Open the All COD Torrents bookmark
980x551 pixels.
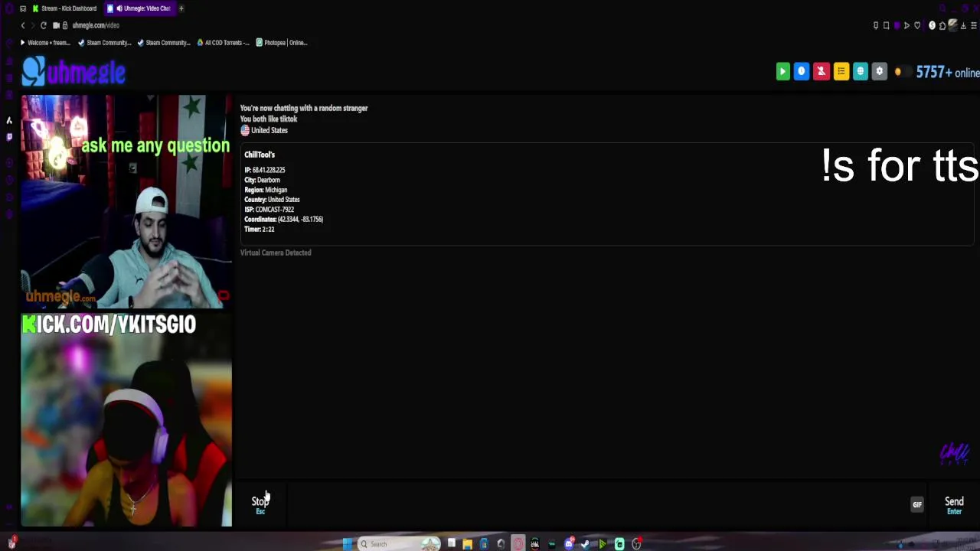point(223,43)
